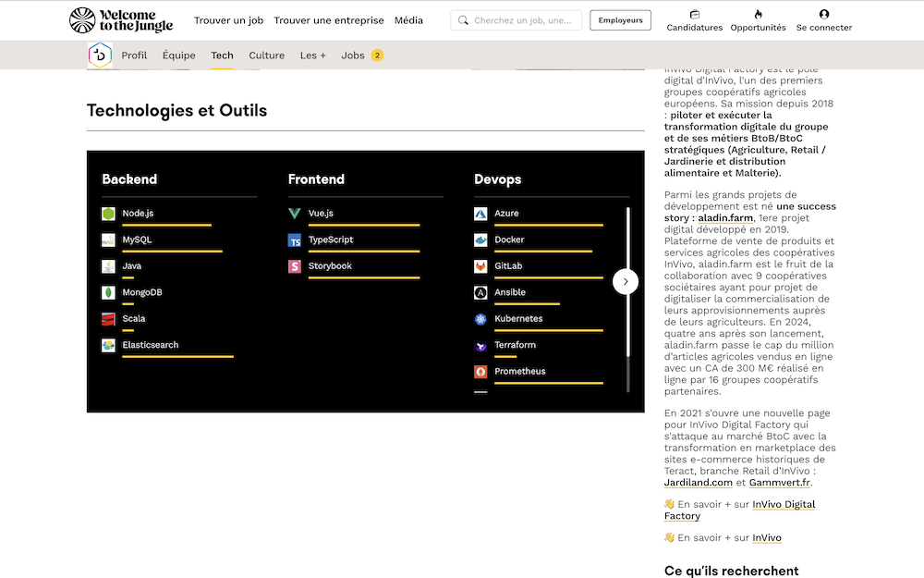Click the Devops list vertical scrollbar
Viewport: 924px width, 578px height.
click(x=628, y=296)
